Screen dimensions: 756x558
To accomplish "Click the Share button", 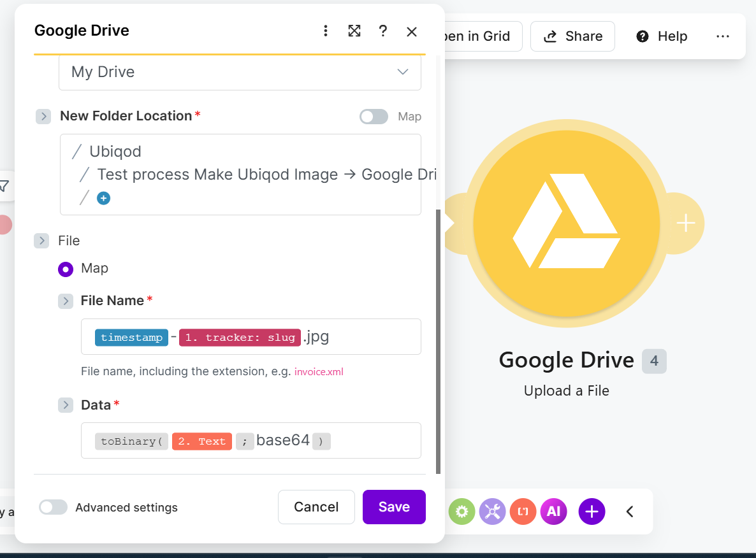I will [572, 36].
